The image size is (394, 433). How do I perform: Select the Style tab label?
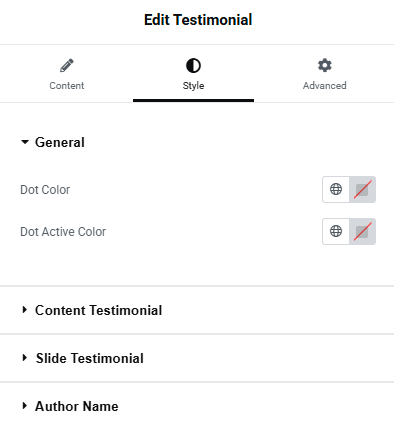pos(193,86)
